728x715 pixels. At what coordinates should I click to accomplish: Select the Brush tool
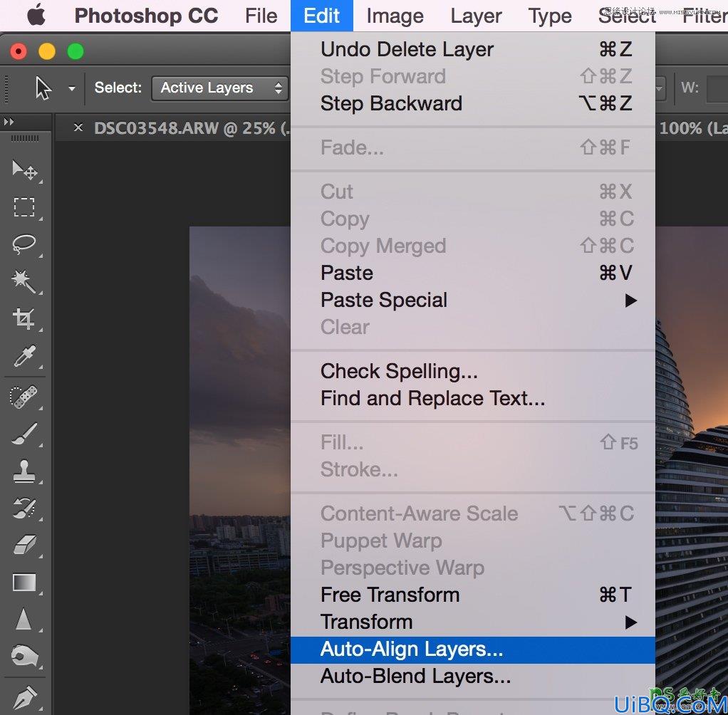click(x=24, y=434)
